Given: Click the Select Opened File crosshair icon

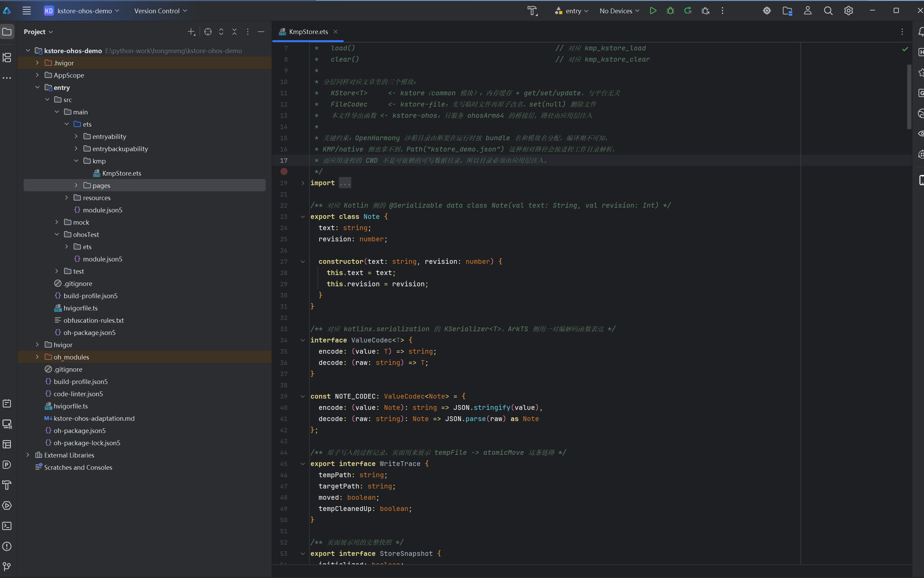Looking at the screenshot, I should click(208, 32).
